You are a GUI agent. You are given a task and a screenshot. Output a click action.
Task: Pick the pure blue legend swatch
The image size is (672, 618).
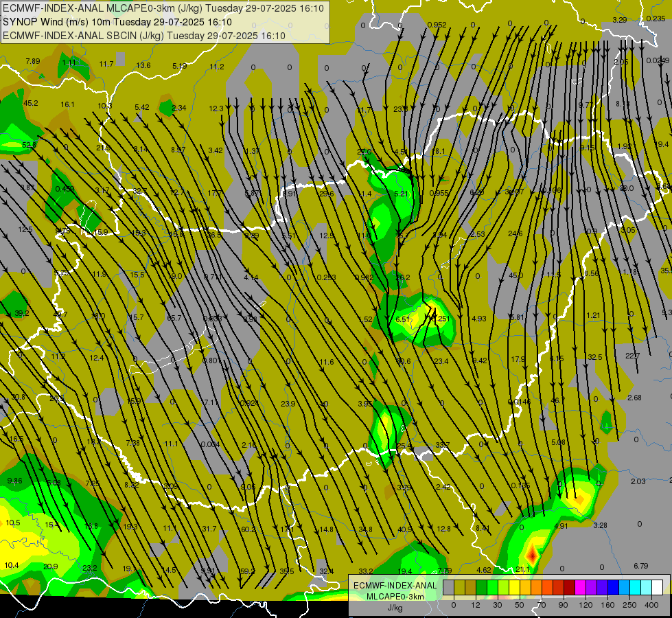[x=614, y=587]
